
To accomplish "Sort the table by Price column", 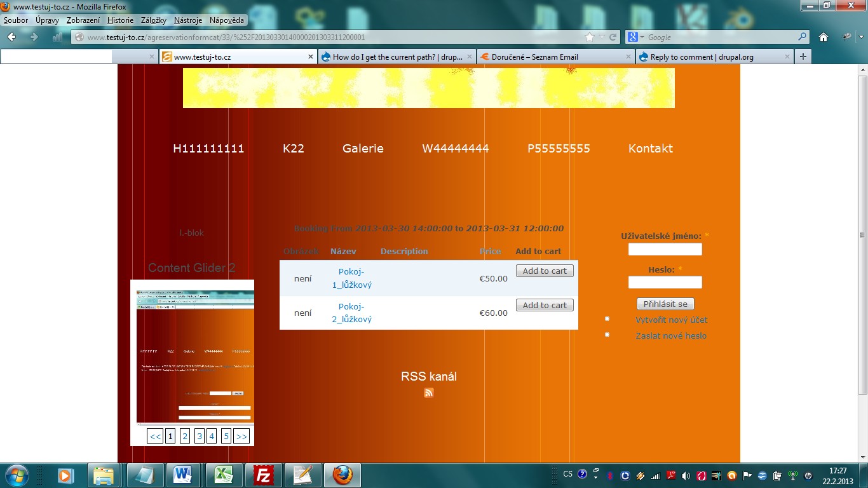I will pos(490,251).
